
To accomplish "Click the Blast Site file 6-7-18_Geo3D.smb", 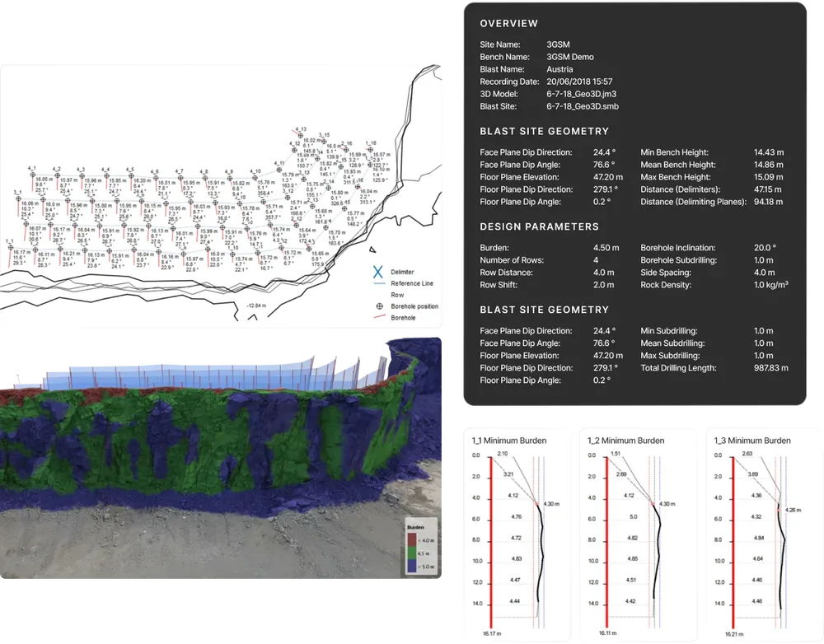I will [583, 106].
